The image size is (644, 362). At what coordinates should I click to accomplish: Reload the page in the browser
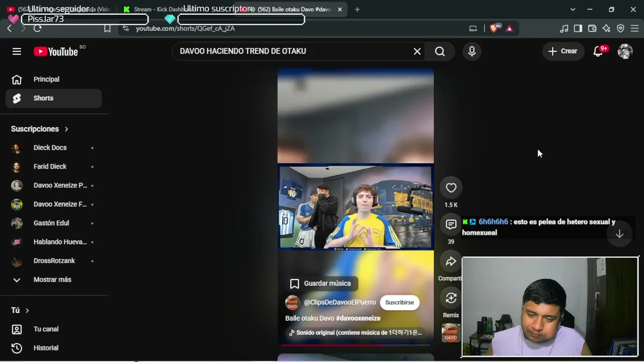point(37,29)
